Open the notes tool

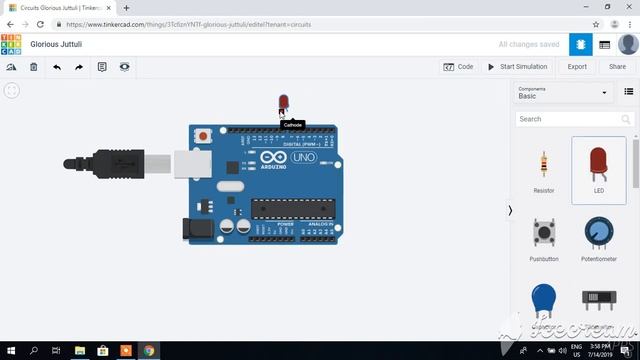pyautogui.click(x=102, y=67)
